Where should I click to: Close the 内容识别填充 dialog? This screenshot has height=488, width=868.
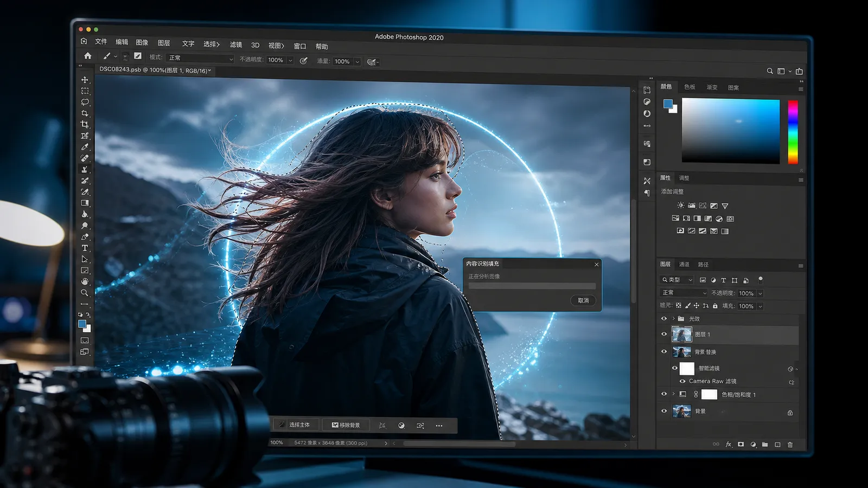(597, 265)
